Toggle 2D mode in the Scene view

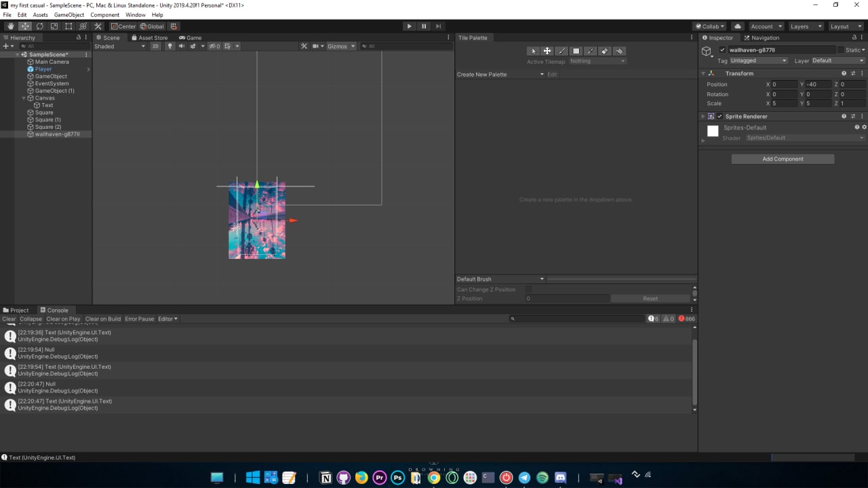pos(155,46)
